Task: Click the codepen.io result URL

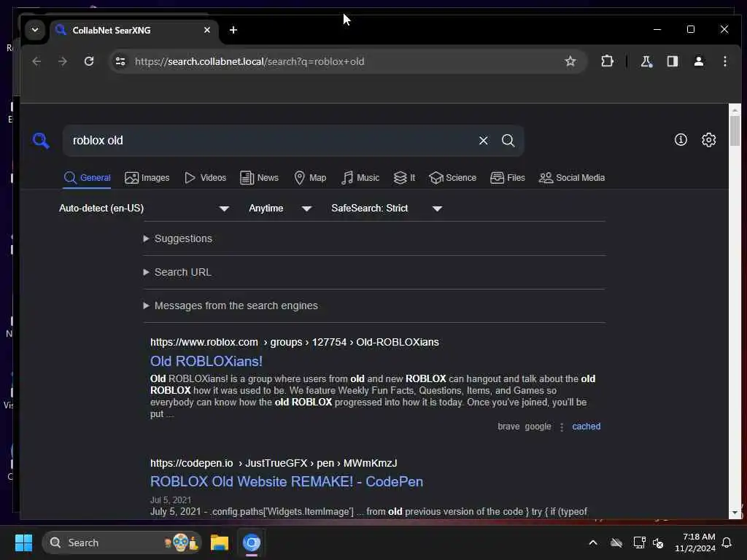Action: [x=274, y=463]
